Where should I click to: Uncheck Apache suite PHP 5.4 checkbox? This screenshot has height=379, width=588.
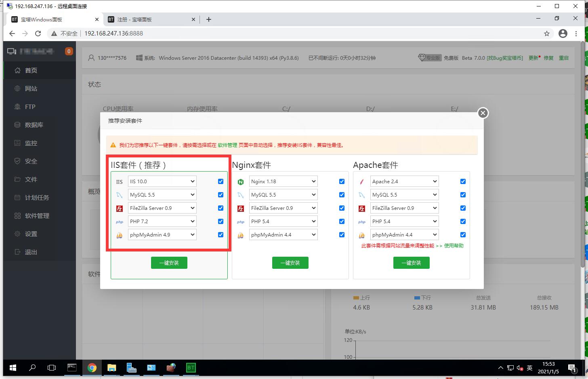(x=463, y=222)
